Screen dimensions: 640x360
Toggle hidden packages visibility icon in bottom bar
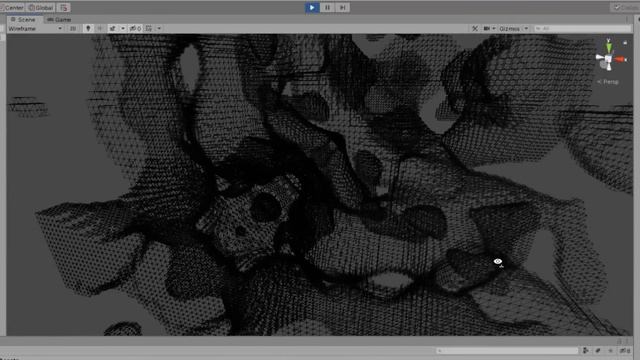pyautogui.click(x=625, y=351)
